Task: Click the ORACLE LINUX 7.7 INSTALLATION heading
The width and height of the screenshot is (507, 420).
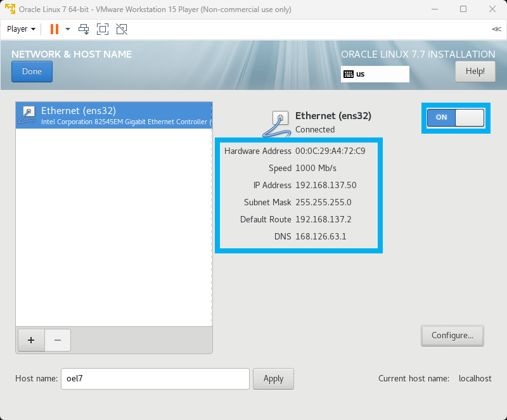Action: [x=418, y=54]
